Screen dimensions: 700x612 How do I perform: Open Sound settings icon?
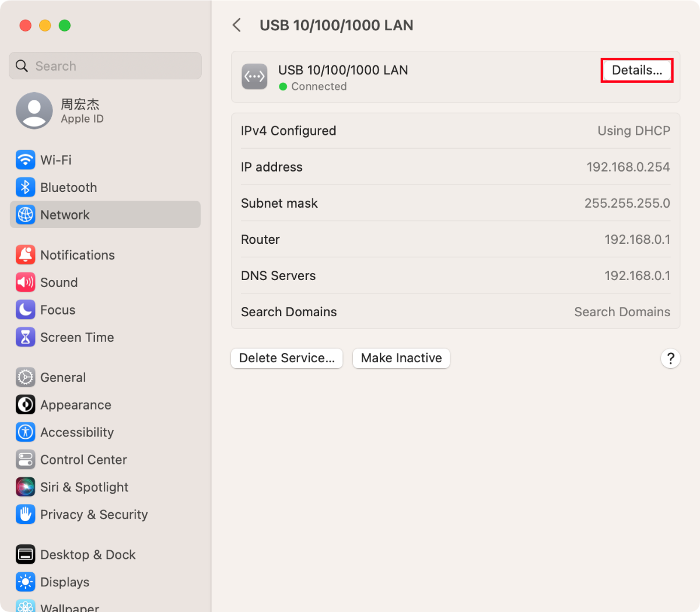tap(25, 282)
